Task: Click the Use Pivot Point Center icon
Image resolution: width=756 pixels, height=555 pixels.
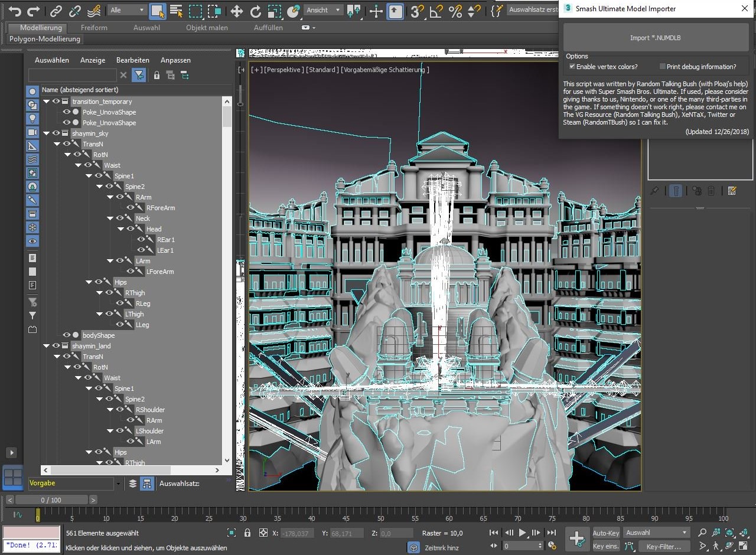Action: [354, 11]
